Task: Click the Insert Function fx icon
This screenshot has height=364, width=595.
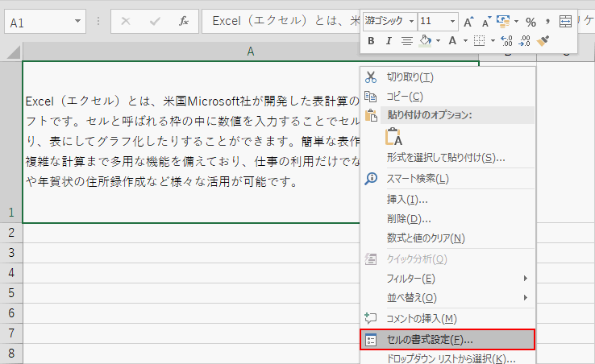Action: [x=184, y=21]
